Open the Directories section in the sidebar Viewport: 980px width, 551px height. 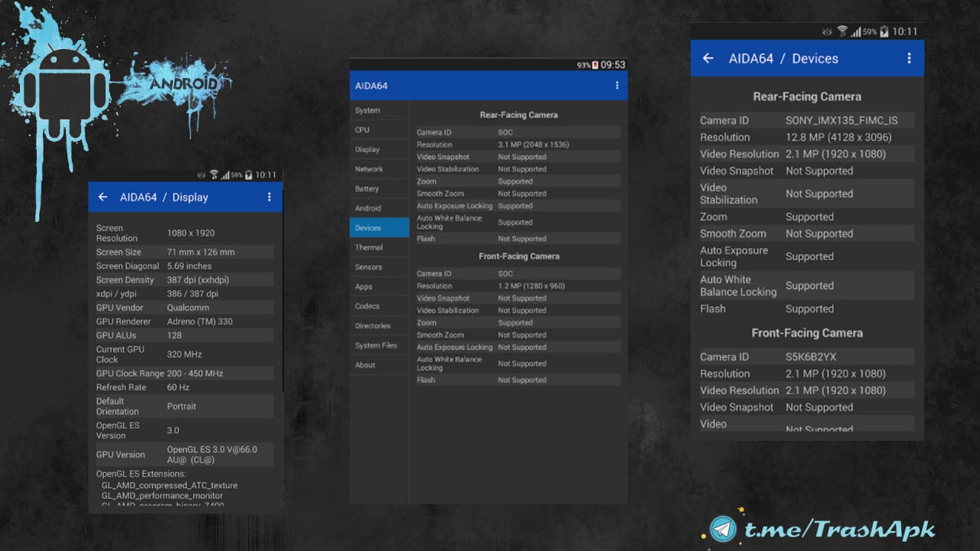tap(379, 326)
